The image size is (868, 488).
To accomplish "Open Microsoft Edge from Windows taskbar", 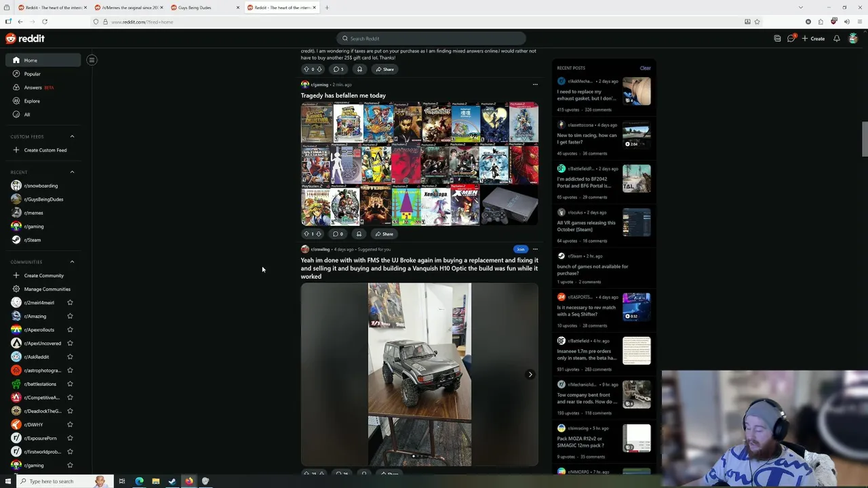I will point(139,481).
